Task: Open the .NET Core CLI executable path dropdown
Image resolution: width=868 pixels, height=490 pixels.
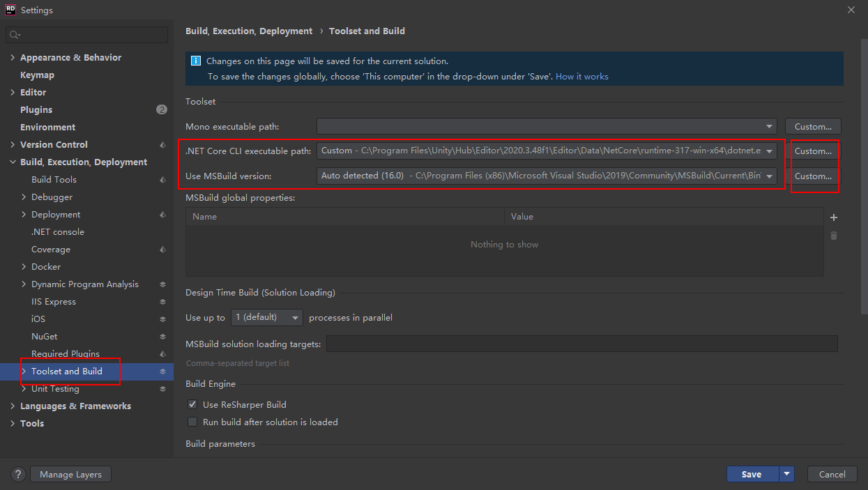Action: pos(770,151)
